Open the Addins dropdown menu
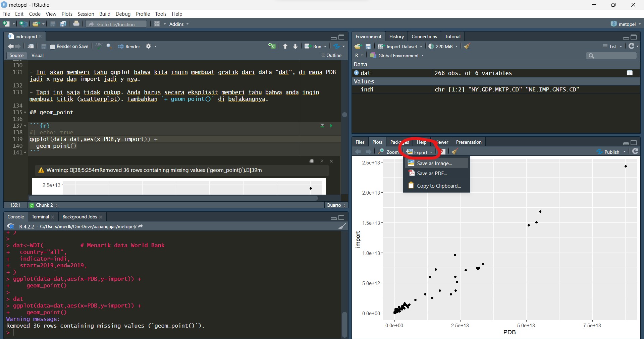 (x=179, y=24)
